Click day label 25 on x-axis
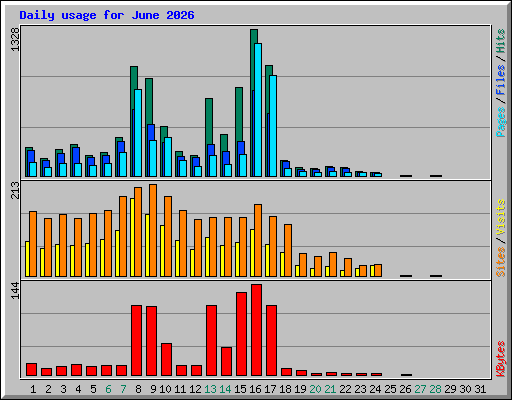512x400 pixels. (390, 389)
